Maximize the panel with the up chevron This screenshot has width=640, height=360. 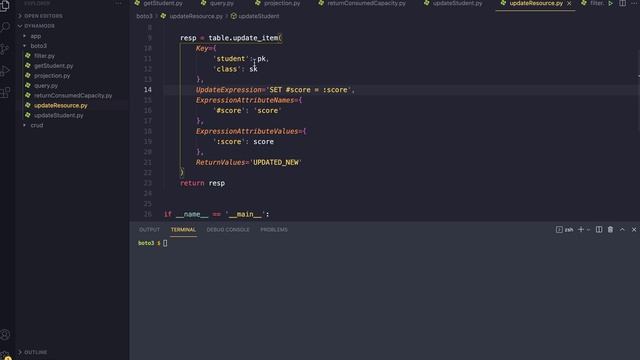click(622, 230)
